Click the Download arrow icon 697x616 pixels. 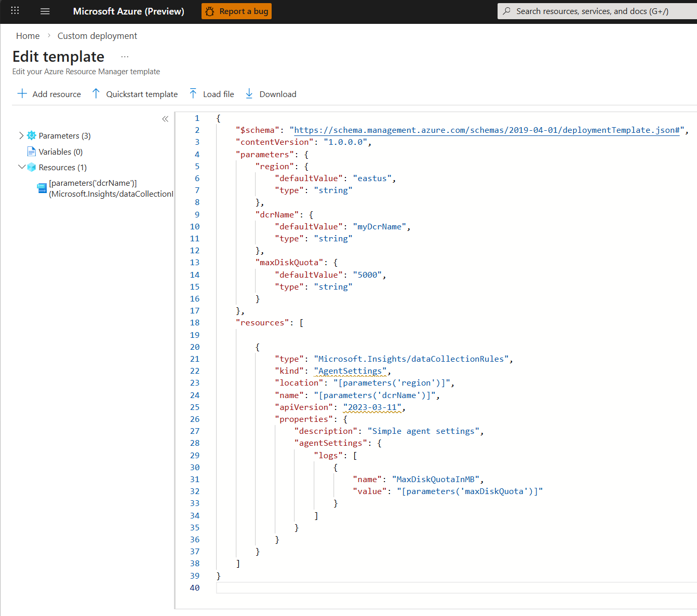pos(249,93)
